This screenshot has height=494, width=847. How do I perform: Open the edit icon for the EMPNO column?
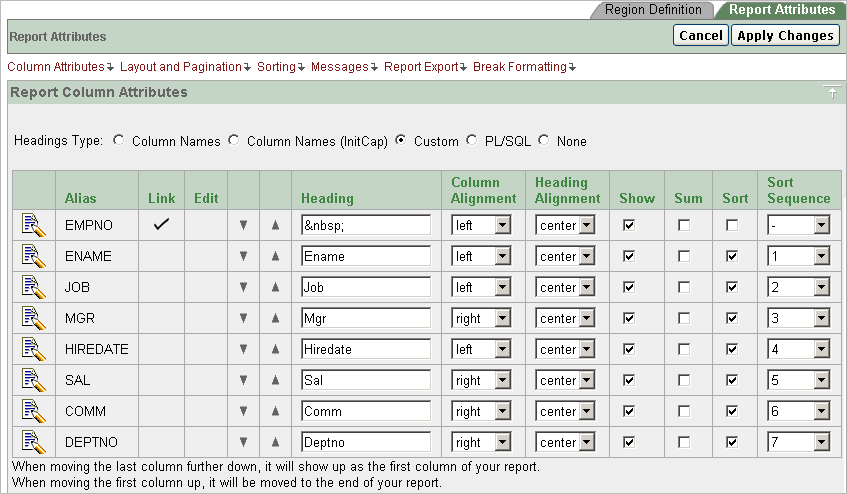(33, 226)
